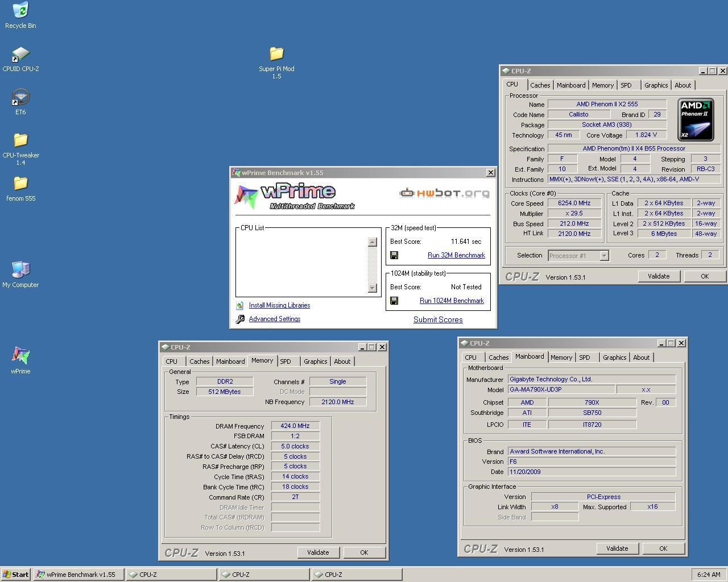The height and width of the screenshot is (582, 728).
Task: Click OK in the CPU-Z Memory window
Action: point(364,552)
